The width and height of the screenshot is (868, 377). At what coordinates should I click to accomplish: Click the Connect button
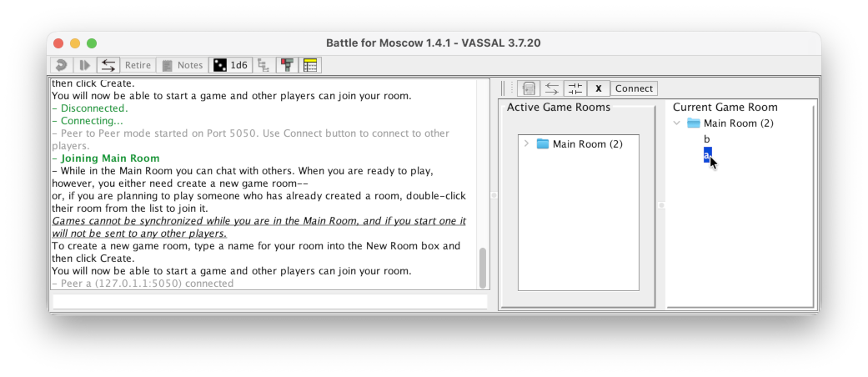click(x=634, y=88)
